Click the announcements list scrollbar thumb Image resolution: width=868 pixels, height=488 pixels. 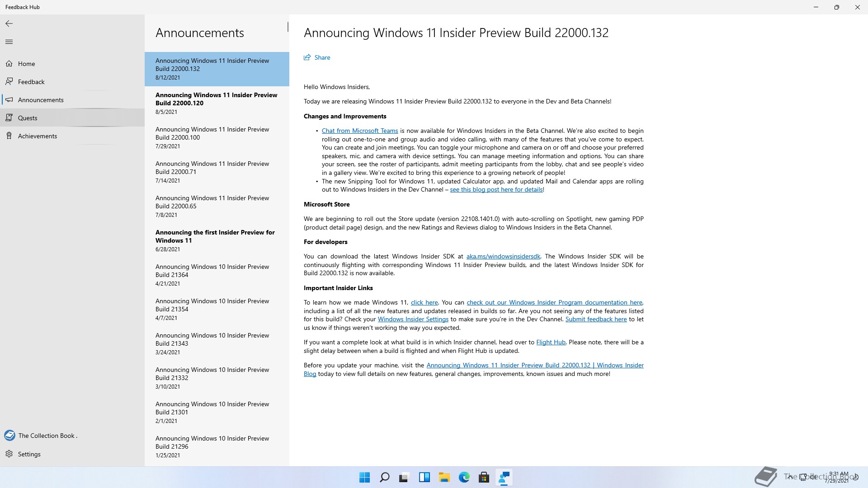288,27
